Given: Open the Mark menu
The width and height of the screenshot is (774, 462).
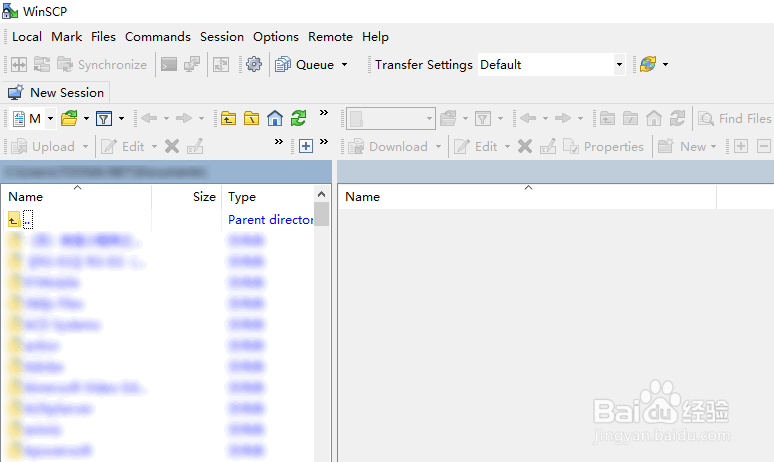Looking at the screenshot, I should (x=66, y=37).
